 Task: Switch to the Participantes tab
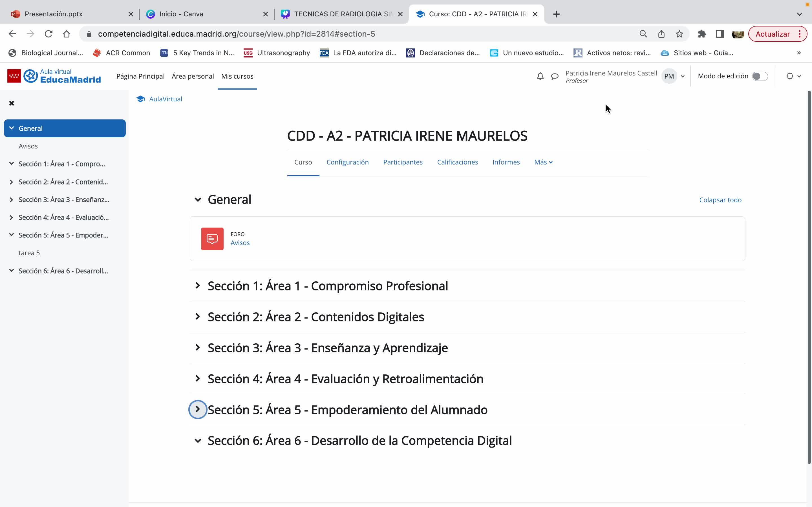(403, 162)
